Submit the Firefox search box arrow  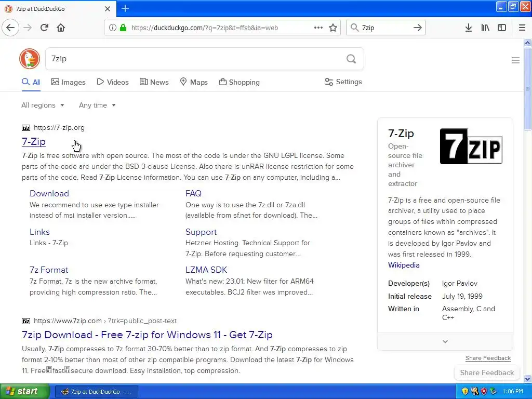pyautogui.click(x=418, y=28)
